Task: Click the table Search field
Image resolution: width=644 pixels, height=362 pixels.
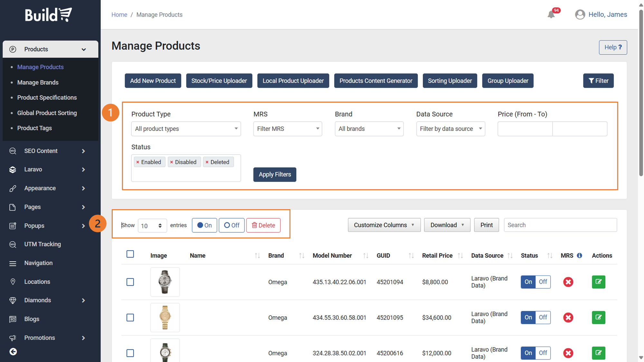Action: 560,225
